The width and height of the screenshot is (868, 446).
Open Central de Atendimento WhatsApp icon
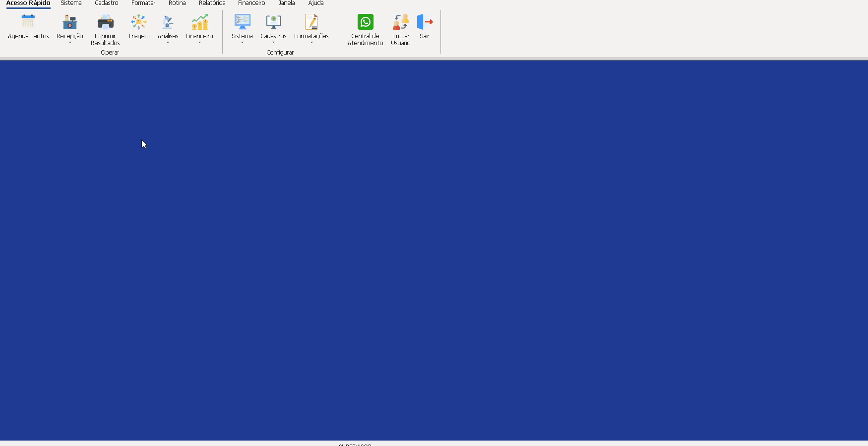click(365, 22)
